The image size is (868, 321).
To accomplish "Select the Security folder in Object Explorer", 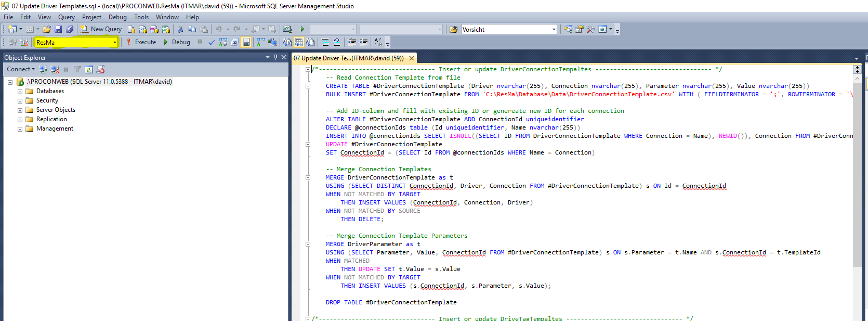I will coord(47,100).
